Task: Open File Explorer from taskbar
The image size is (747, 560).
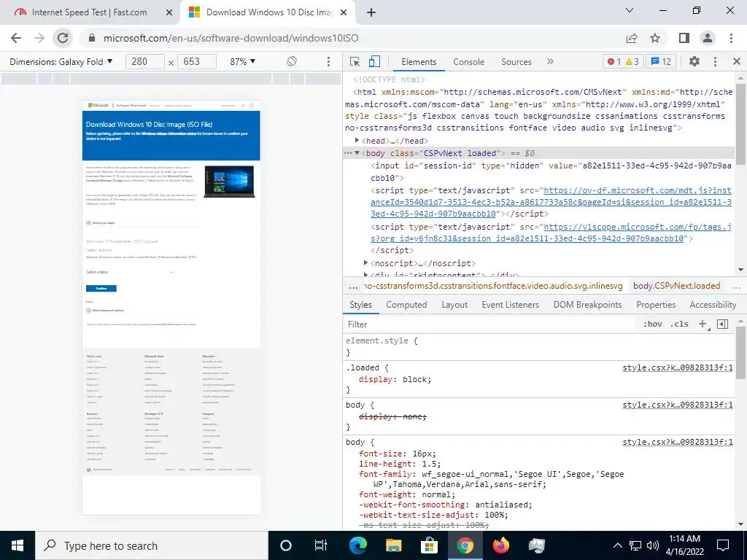Action: coord(393,545)
